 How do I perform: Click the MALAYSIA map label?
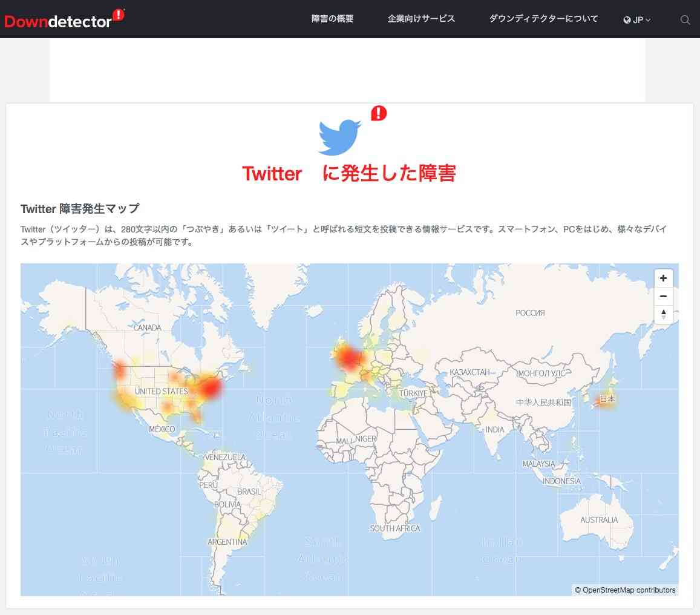point(538,464)
